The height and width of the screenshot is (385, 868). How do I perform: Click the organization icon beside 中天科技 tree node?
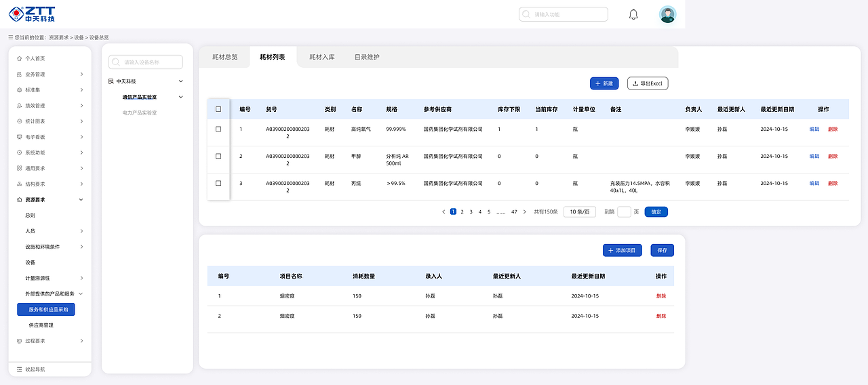[111, 81]
